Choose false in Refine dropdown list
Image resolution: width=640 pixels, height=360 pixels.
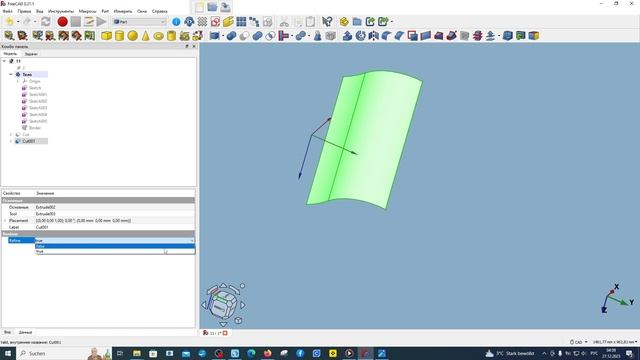(115, 246)
